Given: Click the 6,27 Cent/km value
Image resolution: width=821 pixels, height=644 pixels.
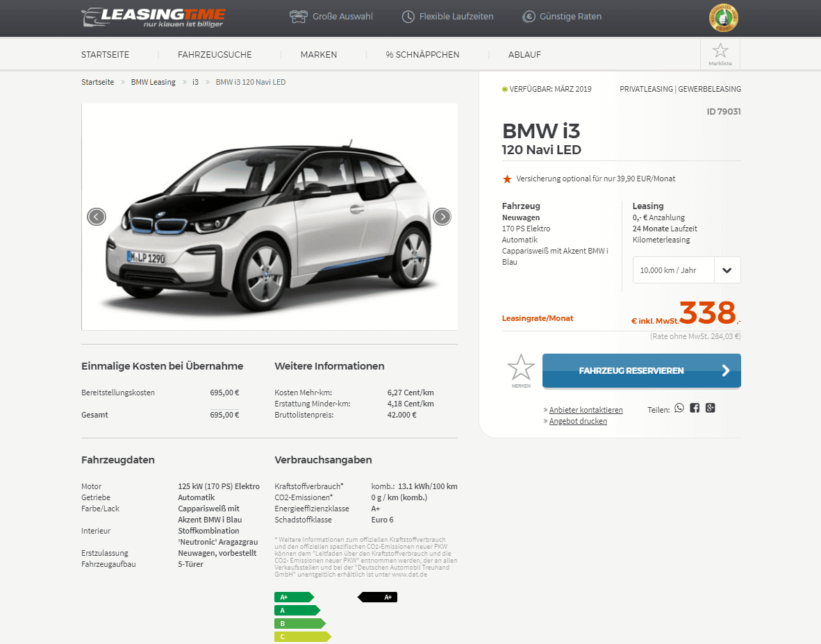Looking at the screenshot, I should (410, 393).
